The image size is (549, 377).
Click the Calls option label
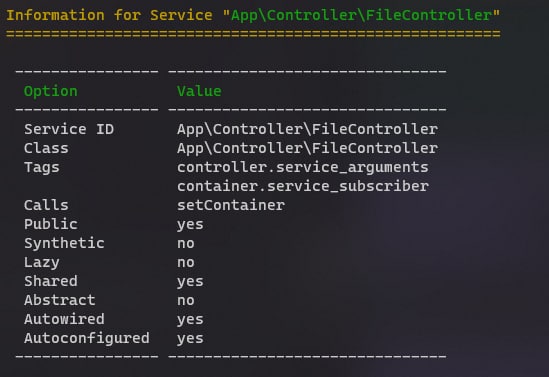(x=46, y=205)
